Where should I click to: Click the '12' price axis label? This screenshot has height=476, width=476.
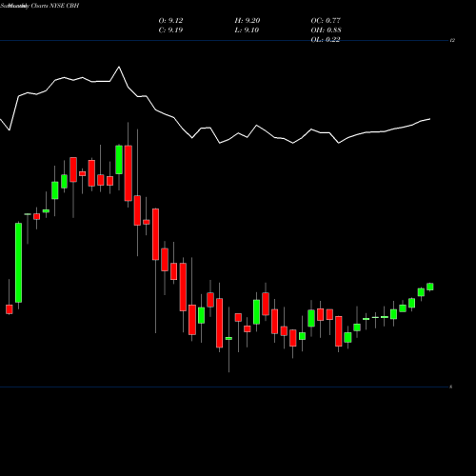[452, 40]
